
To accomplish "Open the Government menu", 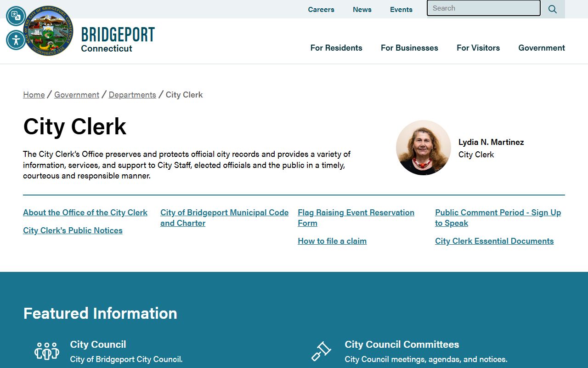I will pos(542,48).
